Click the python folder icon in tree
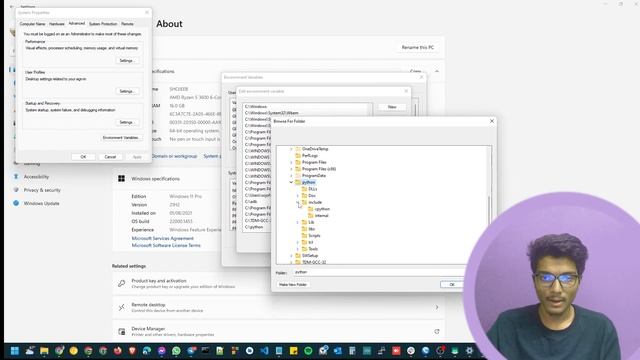The height and width of the screenshot is (360, 640). pos(298,182)
